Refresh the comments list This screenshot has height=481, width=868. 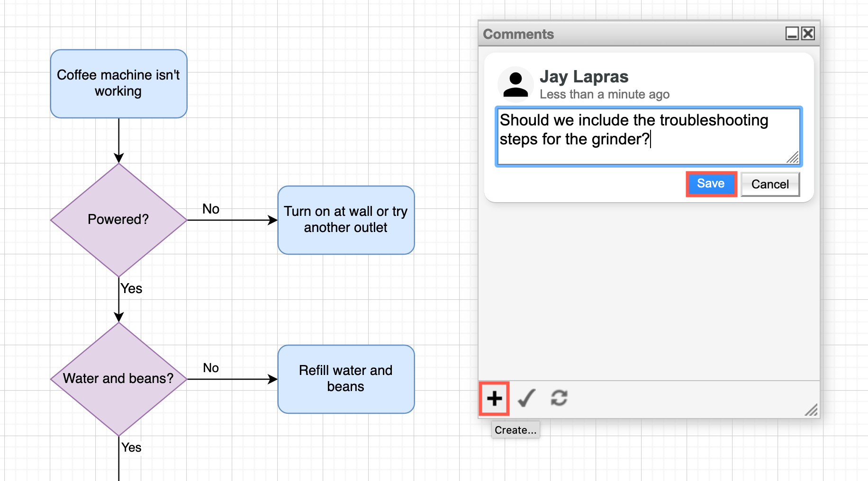559,398
